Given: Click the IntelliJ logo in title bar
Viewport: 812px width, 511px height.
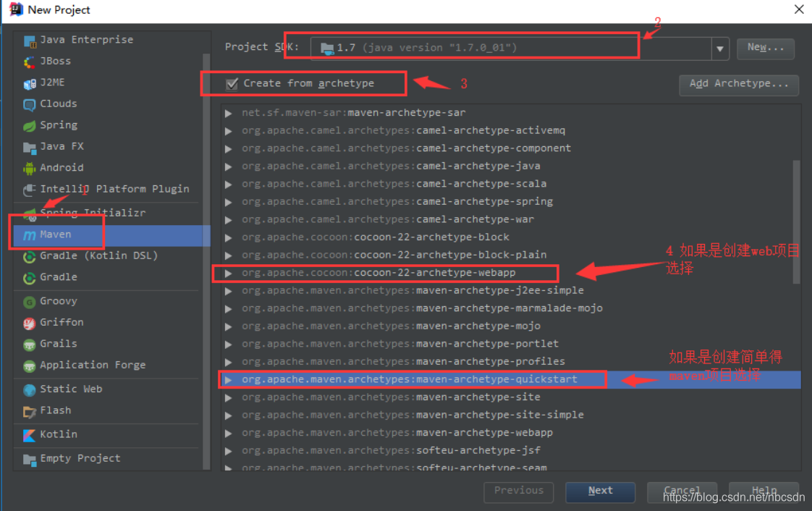Looking at the screenshot, I should click(16, 9).
